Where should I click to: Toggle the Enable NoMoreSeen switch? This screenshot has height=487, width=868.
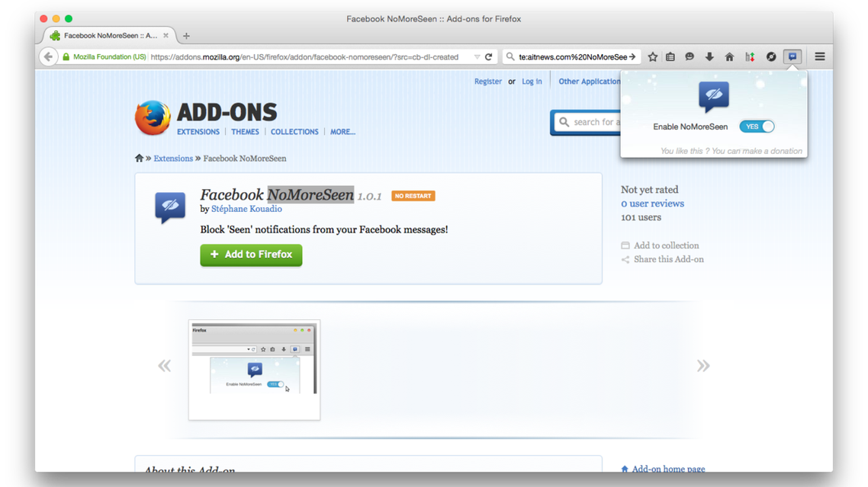pyautogui.click(x=757, y=127)
